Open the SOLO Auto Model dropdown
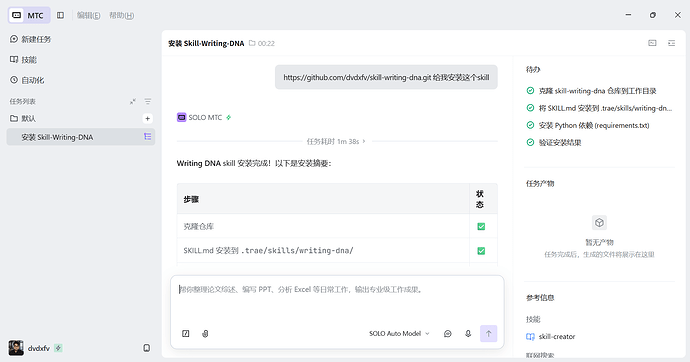Image resolution: width=690 pixels, height=362 pixels. click(399, 333)
